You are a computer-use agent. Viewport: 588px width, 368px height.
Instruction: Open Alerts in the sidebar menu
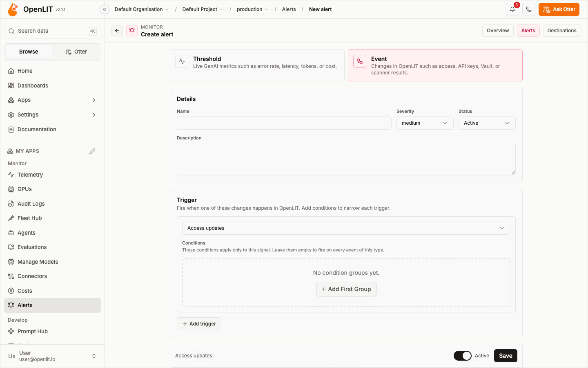(52, 305)
